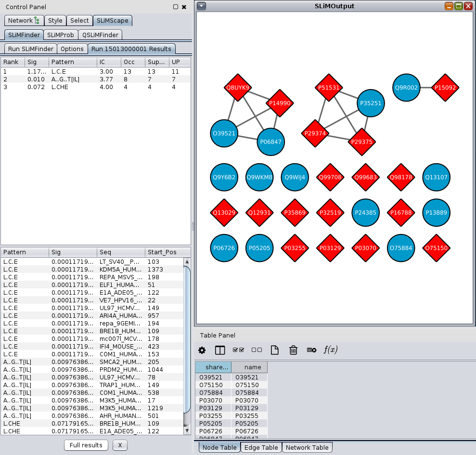Select red diamond node O75150

click(x=436, y=248)
